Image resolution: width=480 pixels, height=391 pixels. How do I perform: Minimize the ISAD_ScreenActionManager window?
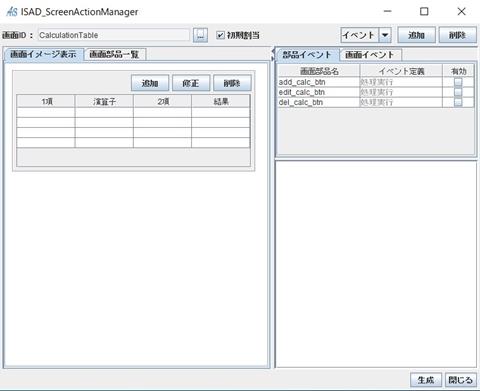point(387,11)
